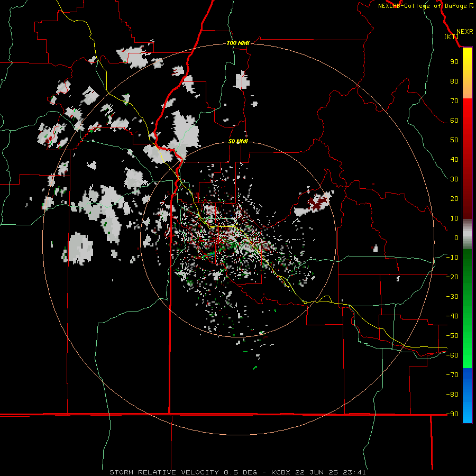
Task: Click the 60 value on the velocity scale
Action: [x=454, y=120]
